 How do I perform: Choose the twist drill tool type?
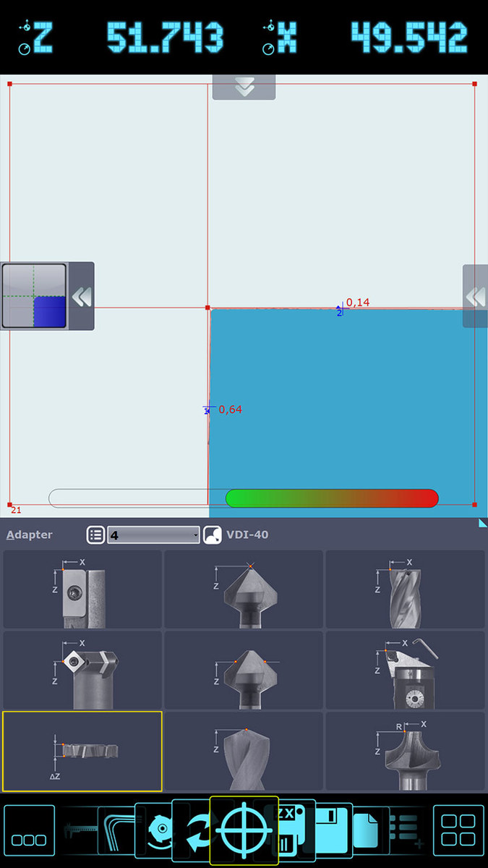[244, 752]
